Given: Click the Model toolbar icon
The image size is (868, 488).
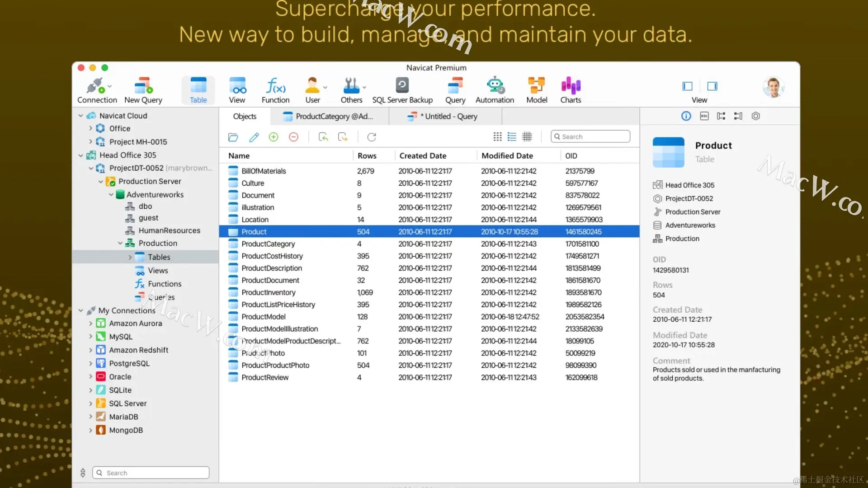Looking at the screenshot, I should tap(537, 86).
